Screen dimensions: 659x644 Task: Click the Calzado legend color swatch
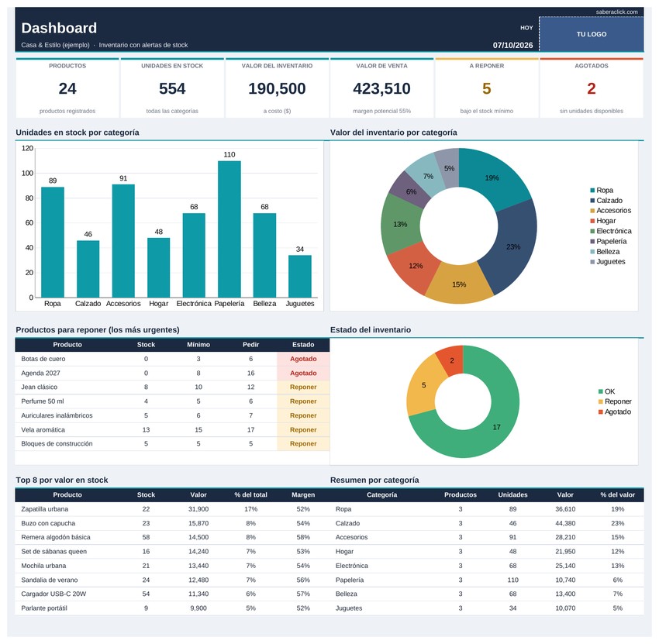(592, 201)
